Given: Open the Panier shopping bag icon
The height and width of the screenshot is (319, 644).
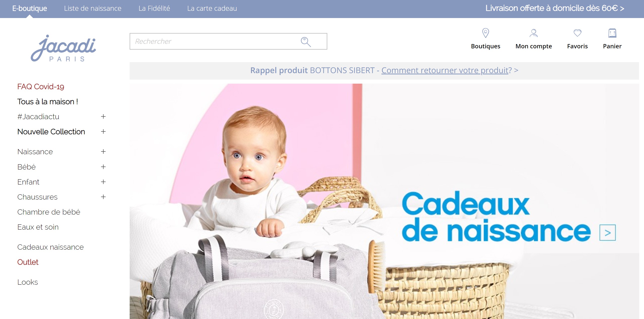Looking at the screenshot, I should [x=612, y=33].
